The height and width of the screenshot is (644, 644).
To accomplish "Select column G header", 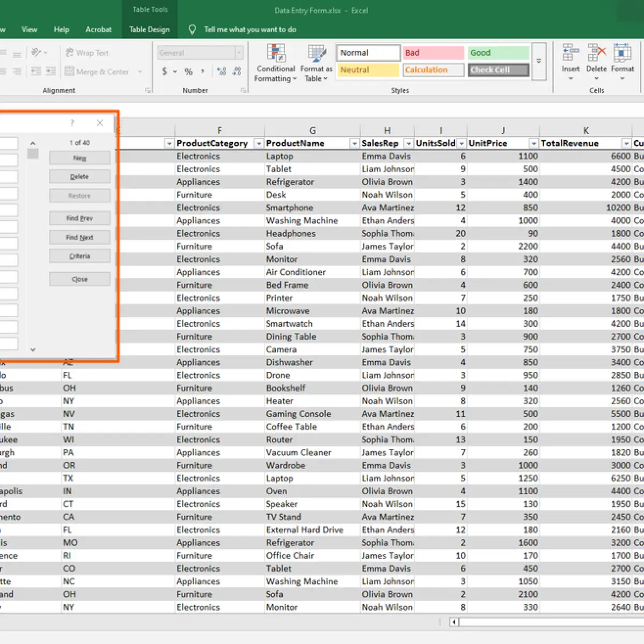I will (x=312, y=130).
